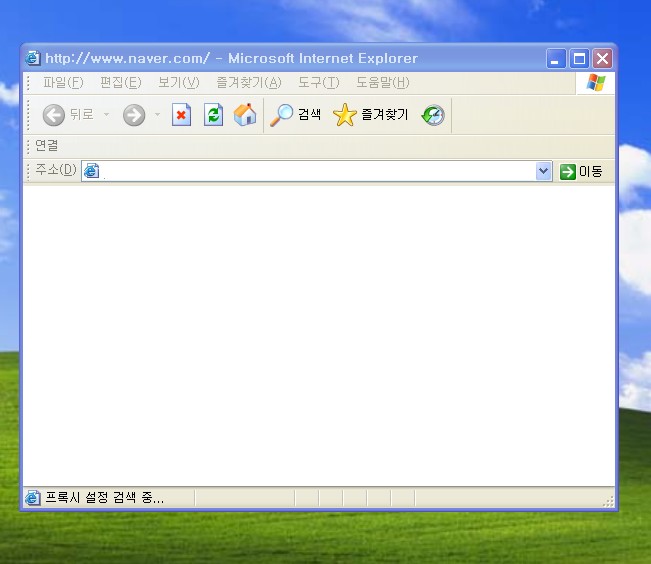Close the Internet Explorer window
The image size is (651, 564).
pos(602,59)
